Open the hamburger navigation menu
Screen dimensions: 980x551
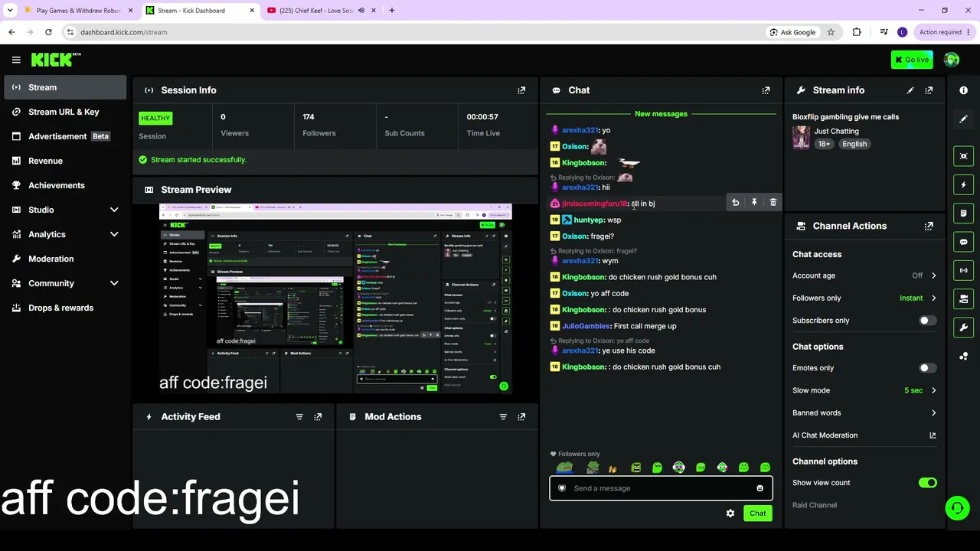(16, 60)
